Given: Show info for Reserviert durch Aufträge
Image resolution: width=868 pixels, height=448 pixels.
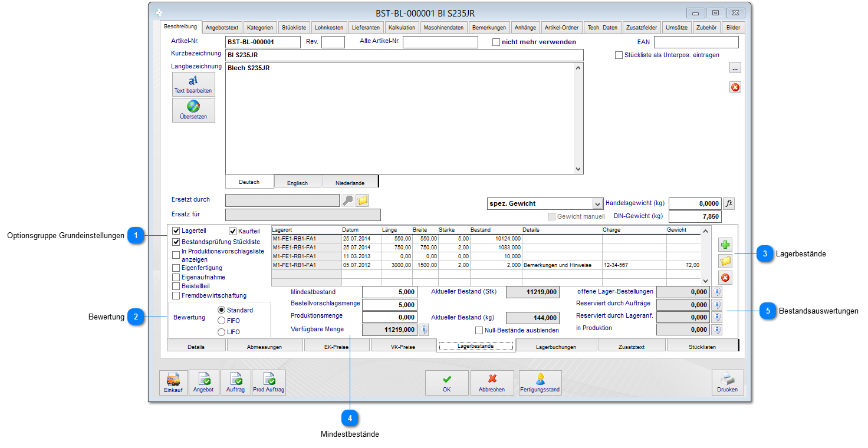Looking at the screenshot, I should 717,305.
